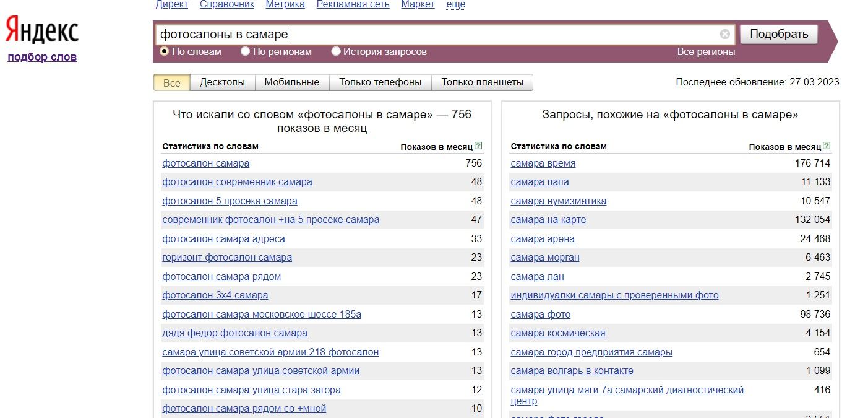Switch to the «Только планшеты» tab
The width and height of the screenshot is (868, 418).
point(482,82)
